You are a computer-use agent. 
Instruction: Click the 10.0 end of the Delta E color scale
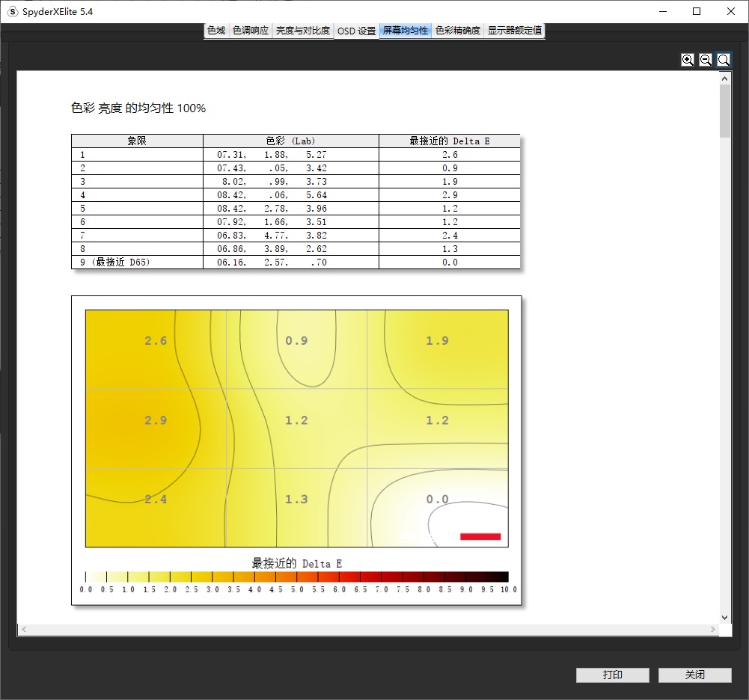pyautogui.click(x=509, y=590)
